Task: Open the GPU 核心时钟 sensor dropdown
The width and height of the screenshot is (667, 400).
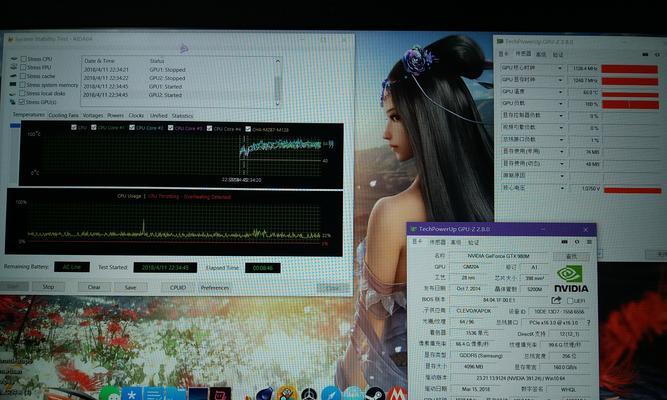Action: pyautogui.click(x=560, y=68)
